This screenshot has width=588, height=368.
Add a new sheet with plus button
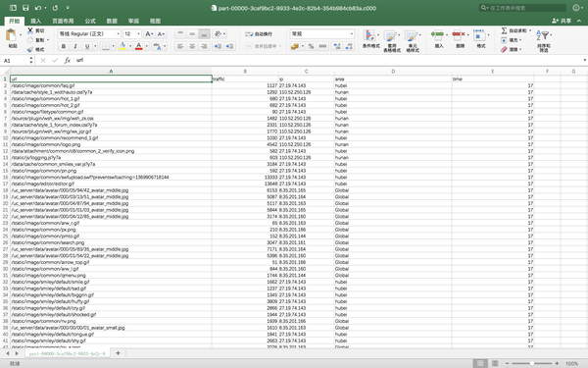[118, 353]
